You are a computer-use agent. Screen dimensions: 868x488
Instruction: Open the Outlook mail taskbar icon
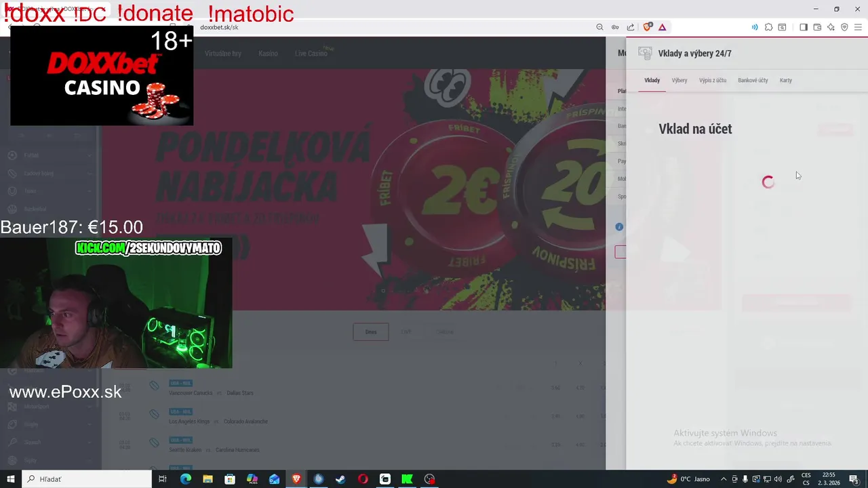point(274,479)
